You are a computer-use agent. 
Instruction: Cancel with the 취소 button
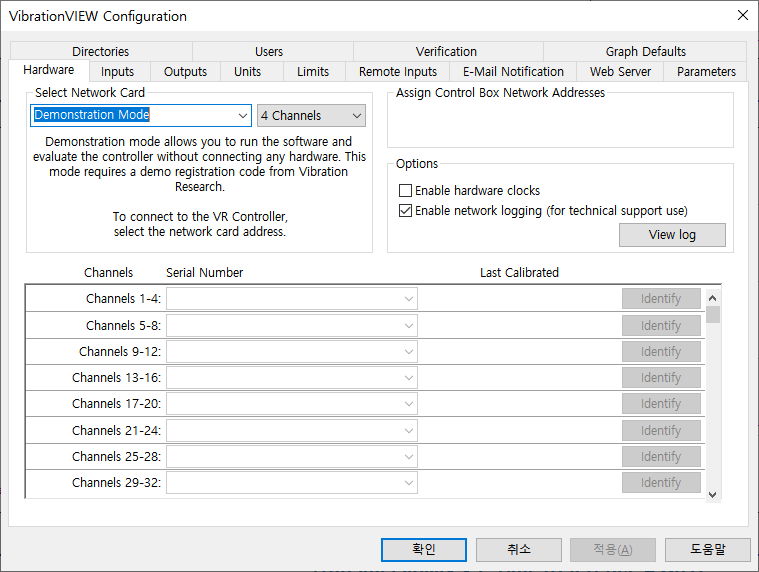coord(518,550)
